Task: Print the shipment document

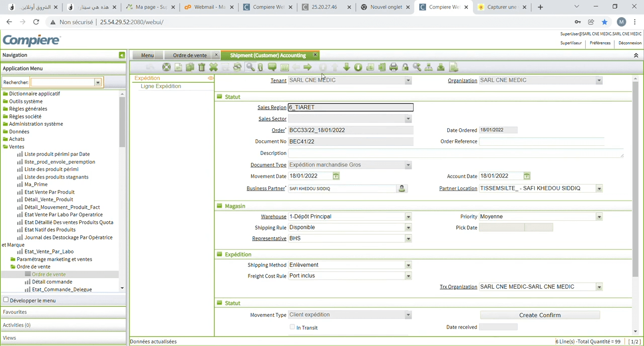Action: tap(393, 67)
